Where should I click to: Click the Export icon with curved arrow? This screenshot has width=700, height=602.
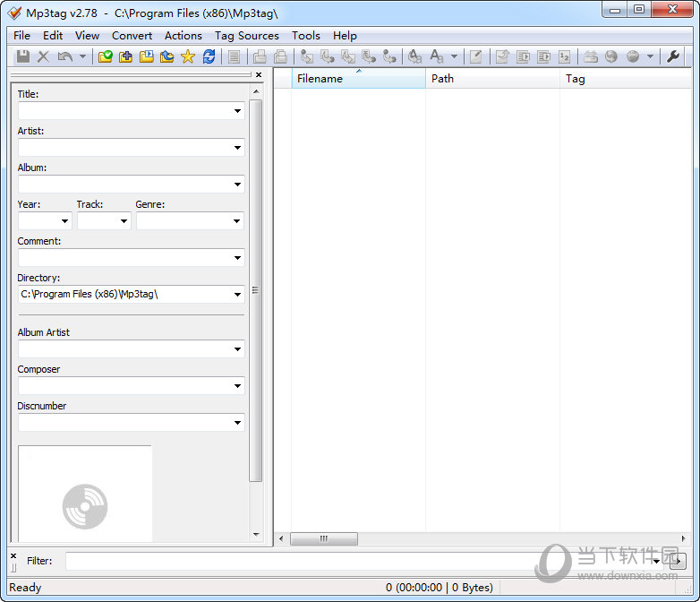pos(502,56)
